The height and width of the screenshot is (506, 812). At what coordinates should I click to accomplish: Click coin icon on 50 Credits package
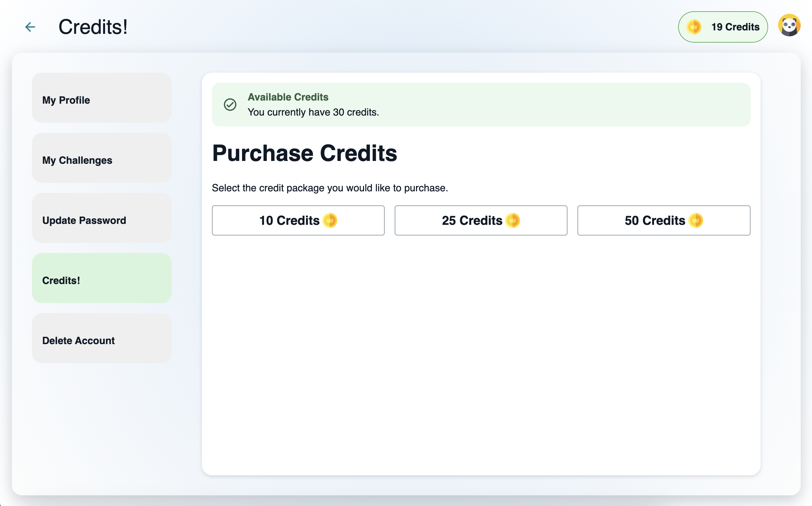tap(696, 220)
